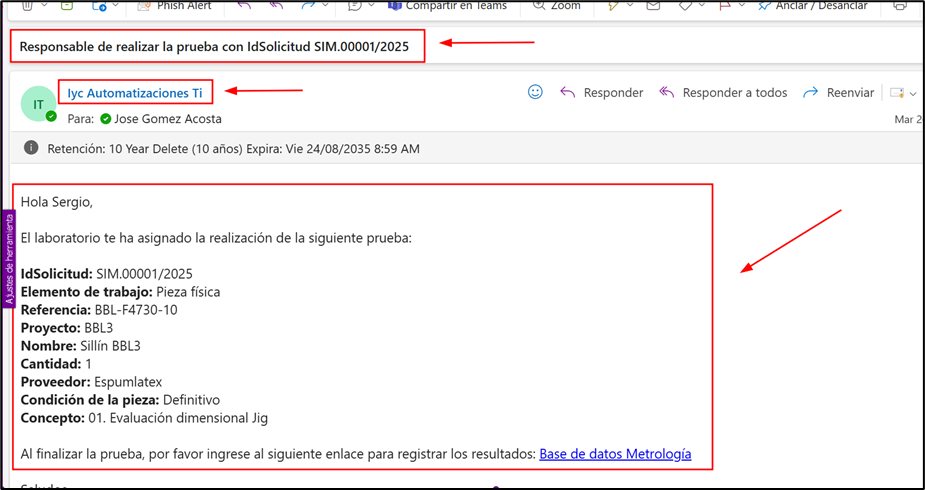Click the flag icon in the toolbar

point(726,6)
